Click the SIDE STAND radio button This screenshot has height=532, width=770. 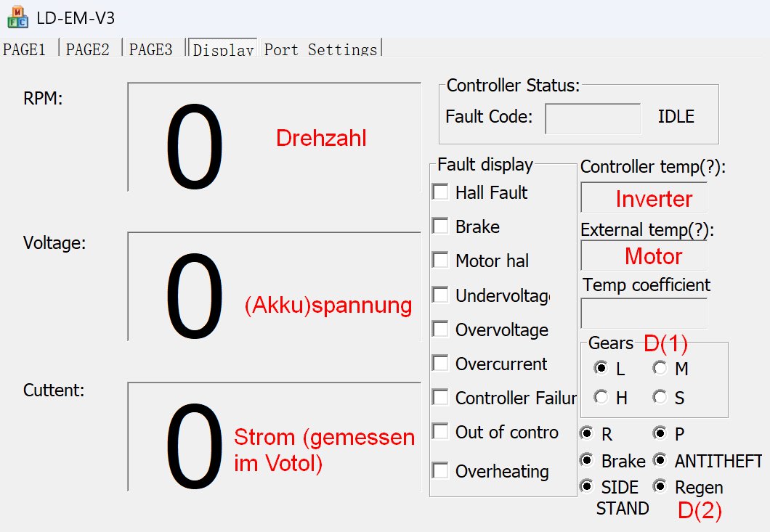(x=585, y=486)
